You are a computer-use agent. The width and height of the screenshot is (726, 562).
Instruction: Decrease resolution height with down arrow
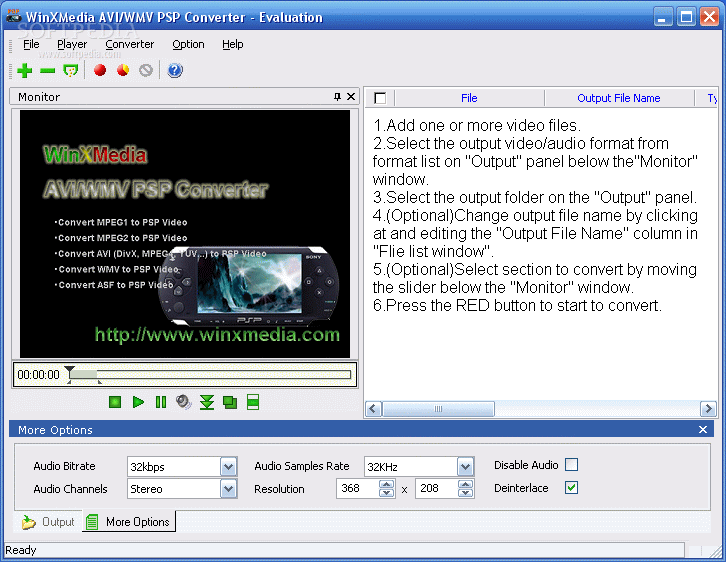tap(465, 493)
